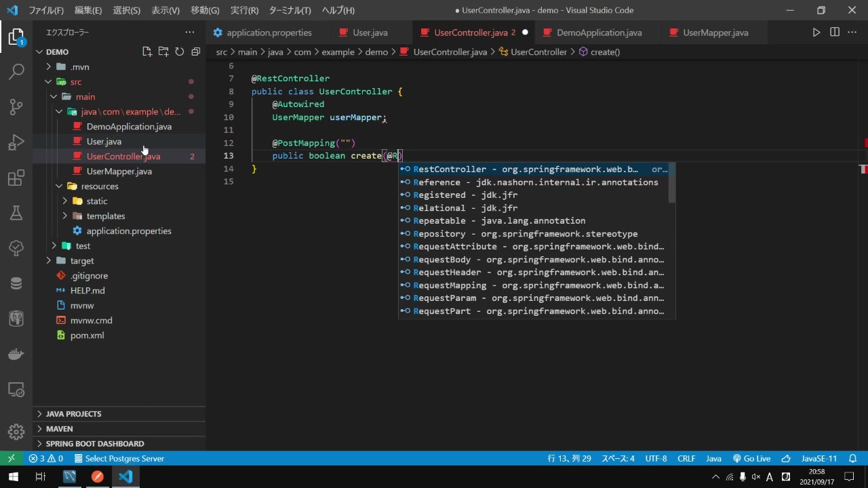Switch to DemoApplication.java tab
This screenshot has width=868, height=488.
pos(599,33)
